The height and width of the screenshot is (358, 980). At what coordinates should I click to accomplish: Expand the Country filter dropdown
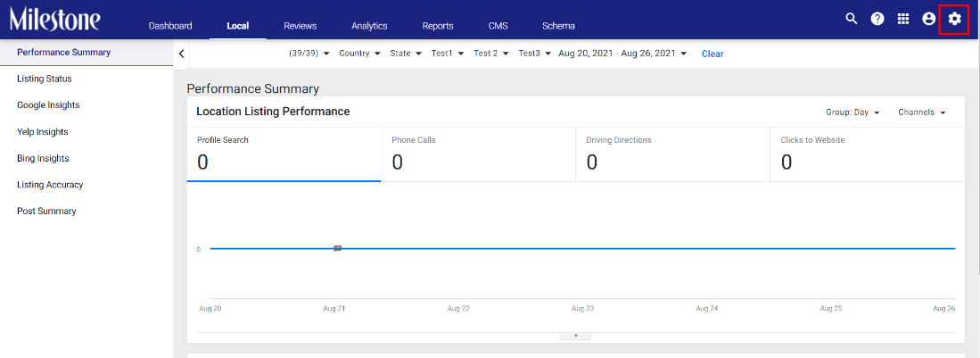[x=359, y=54]
